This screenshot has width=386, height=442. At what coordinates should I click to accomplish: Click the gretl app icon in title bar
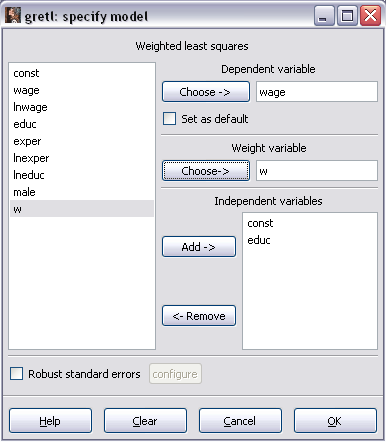13,15
